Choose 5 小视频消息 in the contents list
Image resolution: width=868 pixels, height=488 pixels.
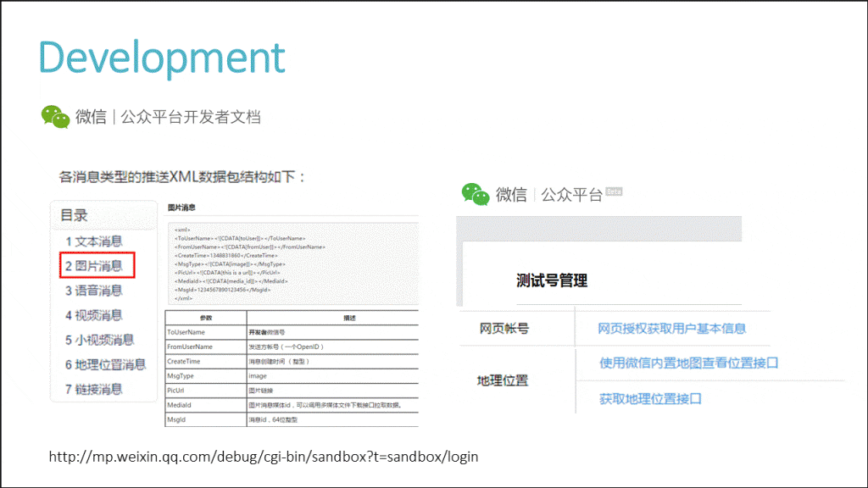100,340
